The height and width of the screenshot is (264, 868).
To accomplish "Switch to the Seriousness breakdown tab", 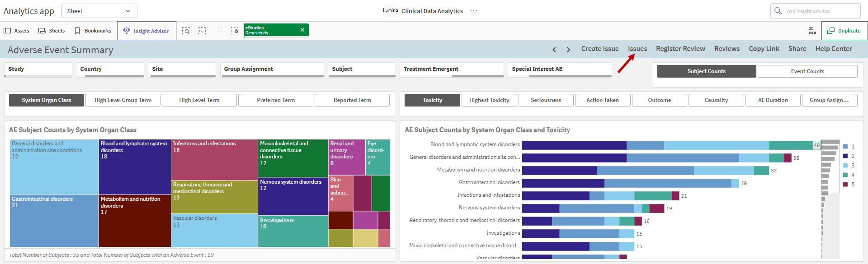I will (x=546, y=100).
